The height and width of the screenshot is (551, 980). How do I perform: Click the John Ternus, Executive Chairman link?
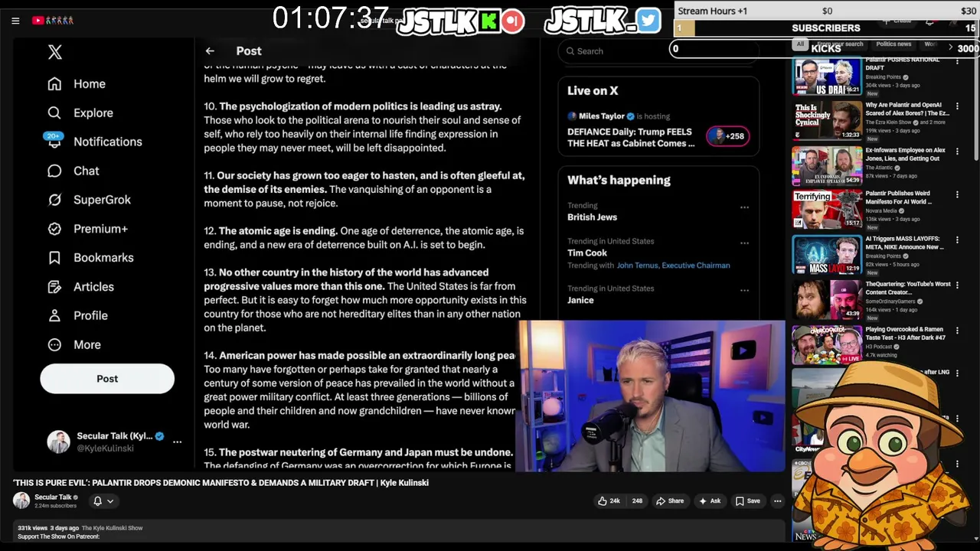pyautogui.click(x=673, y=266)
